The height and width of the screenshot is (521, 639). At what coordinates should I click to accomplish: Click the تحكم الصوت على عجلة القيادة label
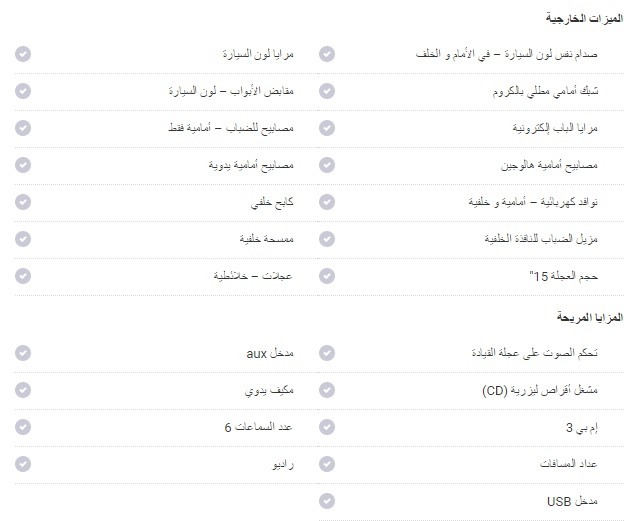pos(535,353)
